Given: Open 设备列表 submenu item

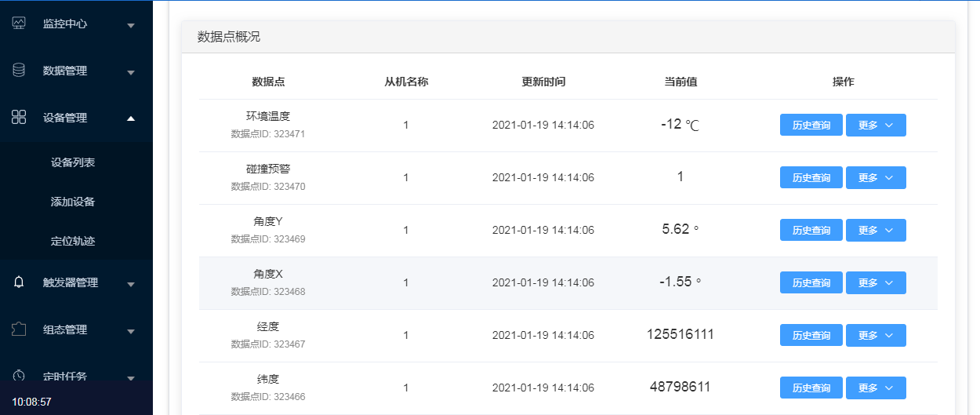Looking at the screenshot, I should (73, 162).
